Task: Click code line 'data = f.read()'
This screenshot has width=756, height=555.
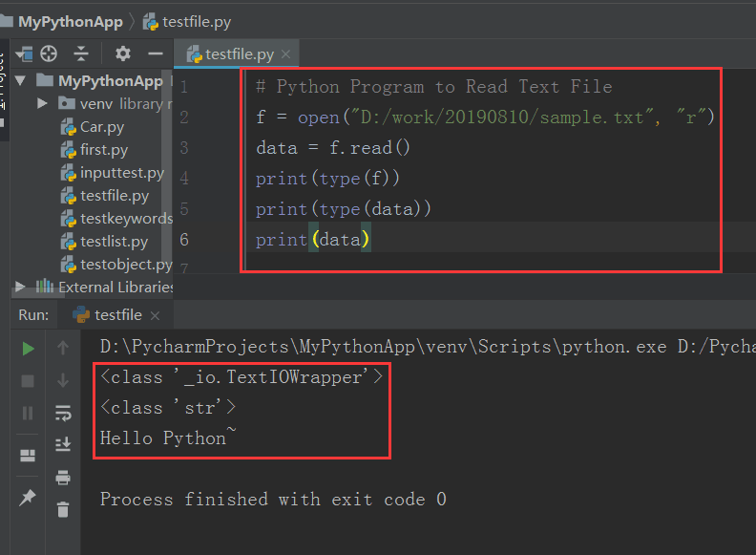Action: tap(333, 148)
